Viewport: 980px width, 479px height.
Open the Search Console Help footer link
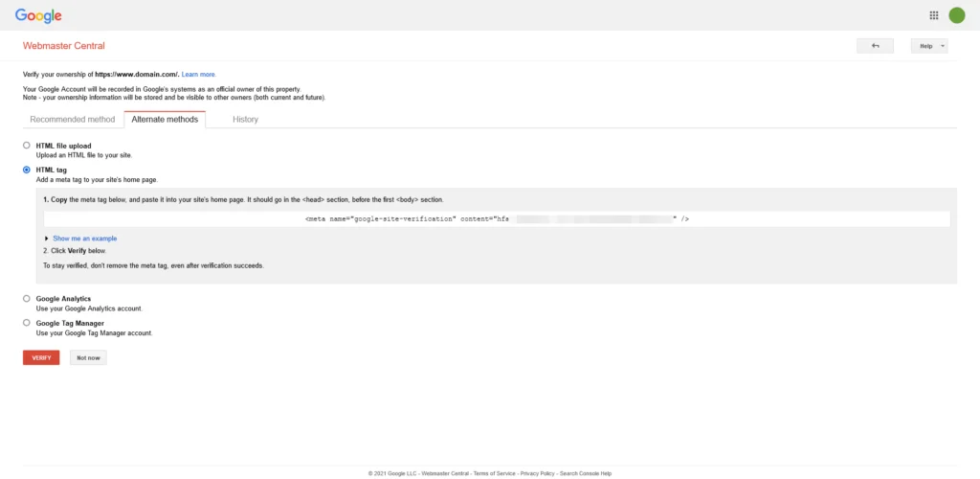tap(586, 474)
